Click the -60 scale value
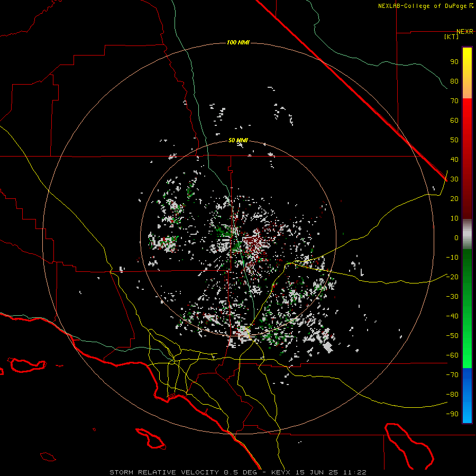The height and width of the screenshot is (476, 476). click(452, 355)
